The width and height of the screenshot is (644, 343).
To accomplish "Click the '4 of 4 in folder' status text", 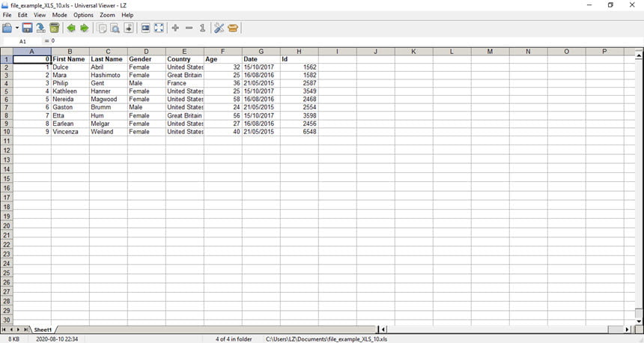I will 234,339.
